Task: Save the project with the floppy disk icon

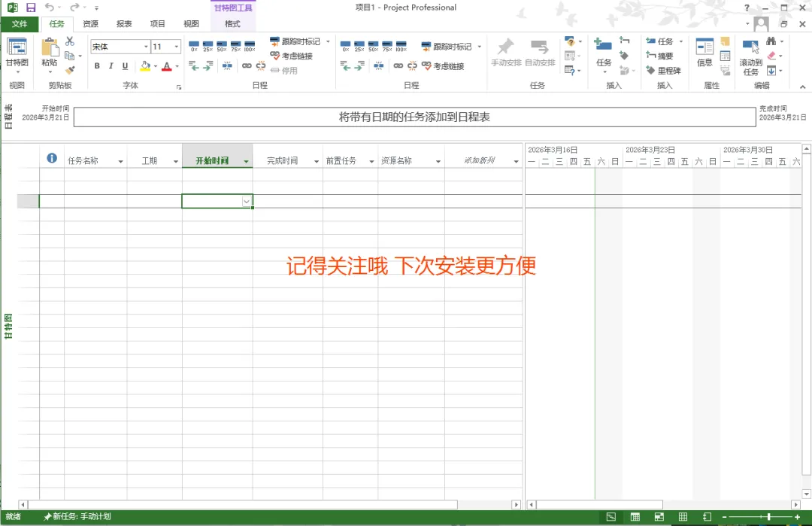Action: pos(31,8)
